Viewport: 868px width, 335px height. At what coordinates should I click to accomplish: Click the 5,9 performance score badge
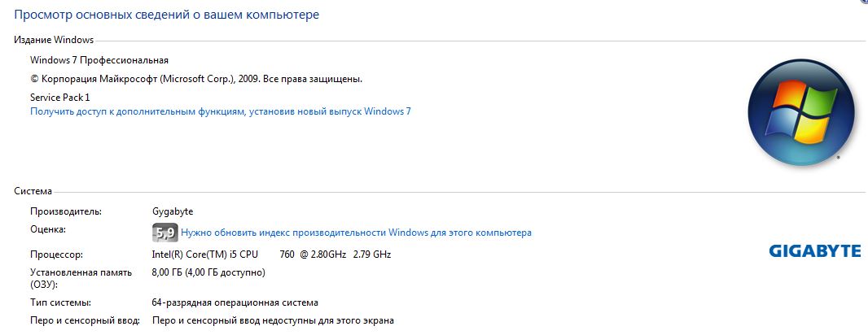click(164, 233)
